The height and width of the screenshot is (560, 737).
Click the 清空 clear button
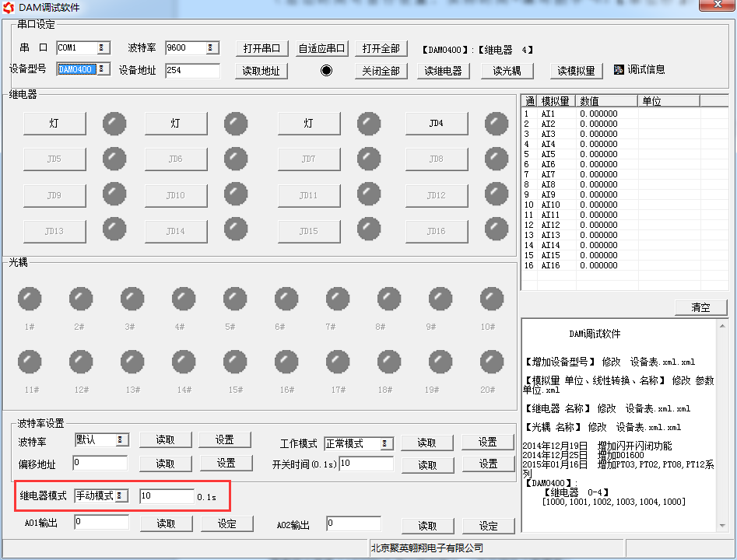[x=700, y=307]
